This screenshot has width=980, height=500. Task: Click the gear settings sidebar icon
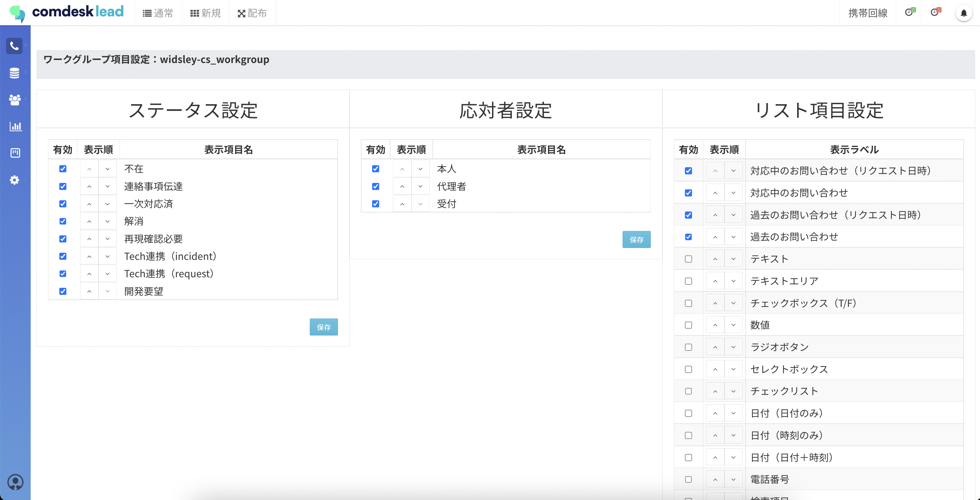tap(14, 180)
